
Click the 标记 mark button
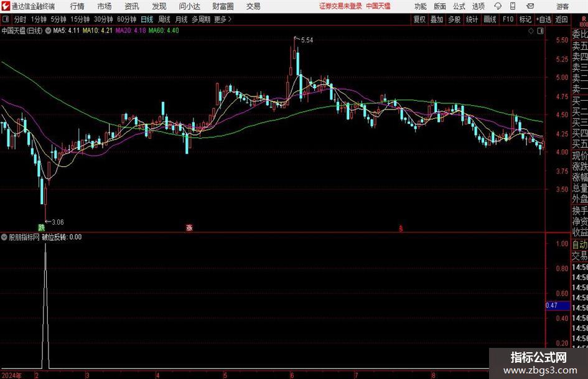coord(525,19)
